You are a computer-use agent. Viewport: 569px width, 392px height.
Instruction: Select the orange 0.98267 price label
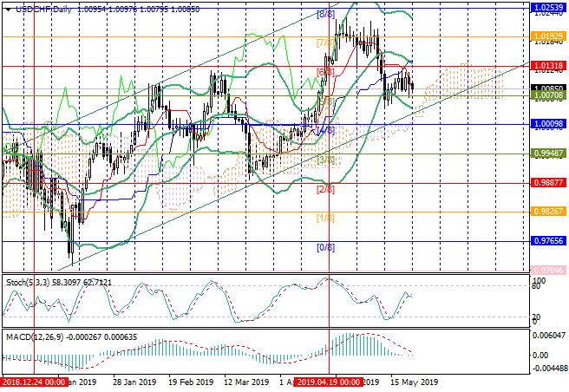click(x=548, y=212)
